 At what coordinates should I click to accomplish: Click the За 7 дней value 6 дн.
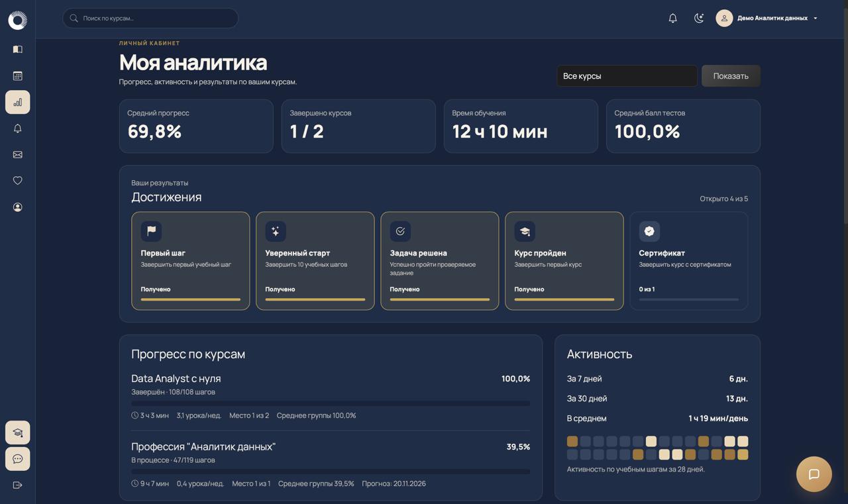739,379
